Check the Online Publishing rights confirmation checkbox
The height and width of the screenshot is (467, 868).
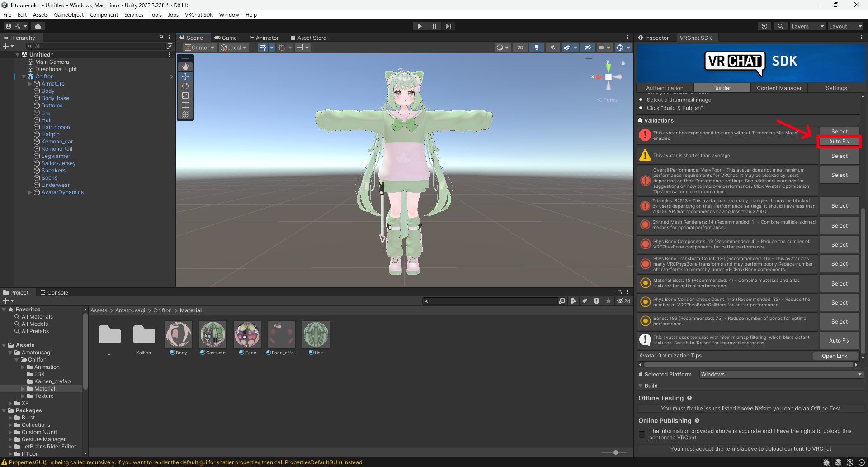click(642, 434)
